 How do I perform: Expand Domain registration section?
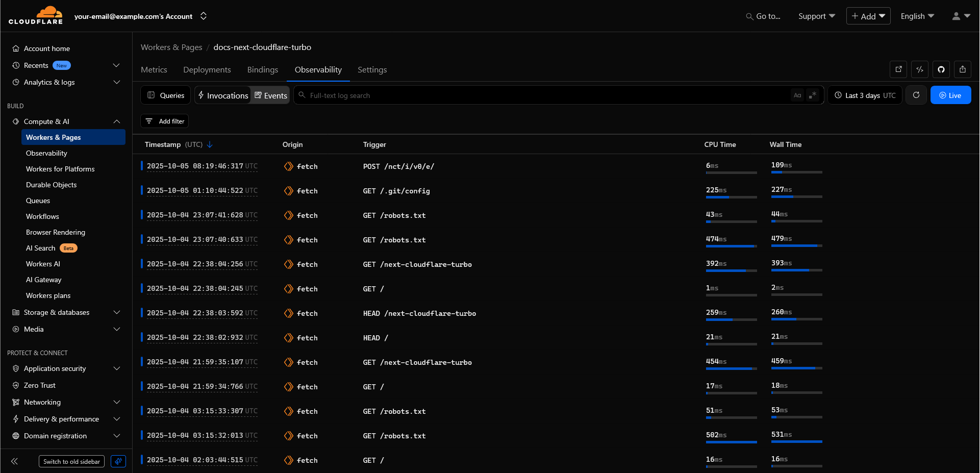[116, 436]
